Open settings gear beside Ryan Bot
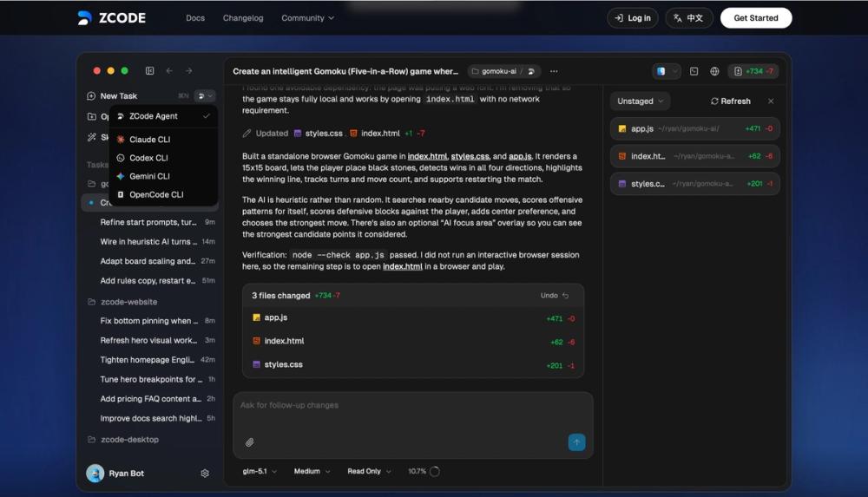 click(x=205, y=474)
